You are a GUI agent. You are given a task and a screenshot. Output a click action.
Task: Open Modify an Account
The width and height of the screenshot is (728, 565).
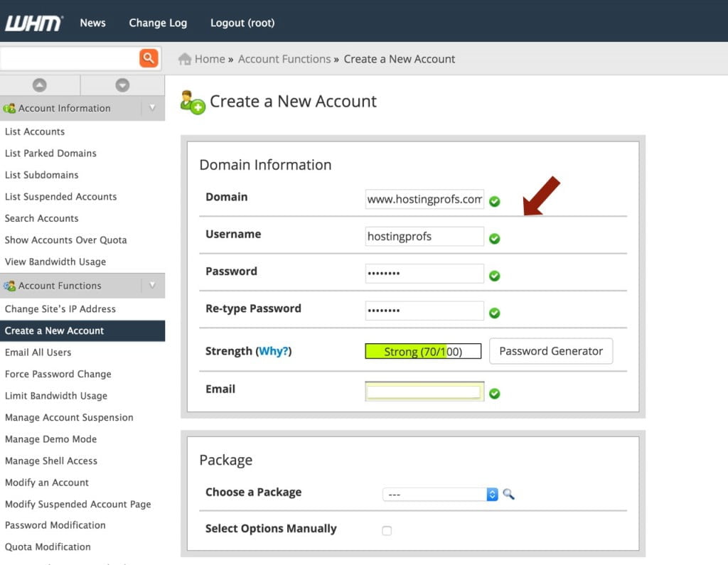coord(47,483)
